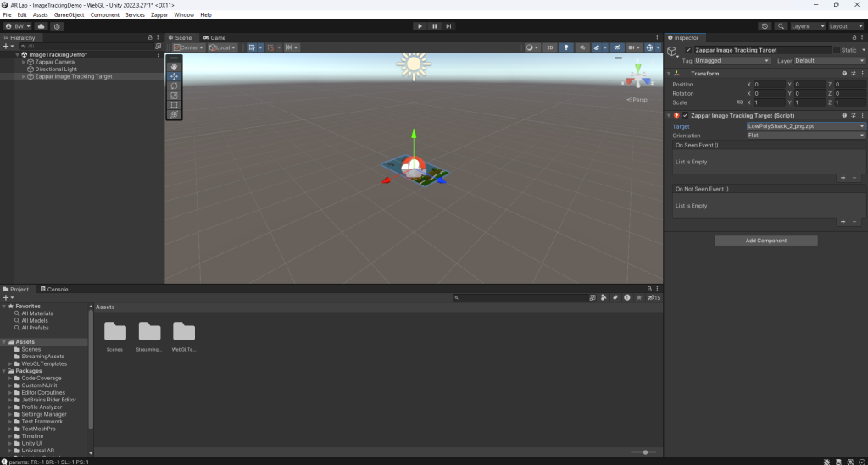This screenshot has height=465, width=868.
Task: Enable the Static checkbox
Action: point(837,50)
